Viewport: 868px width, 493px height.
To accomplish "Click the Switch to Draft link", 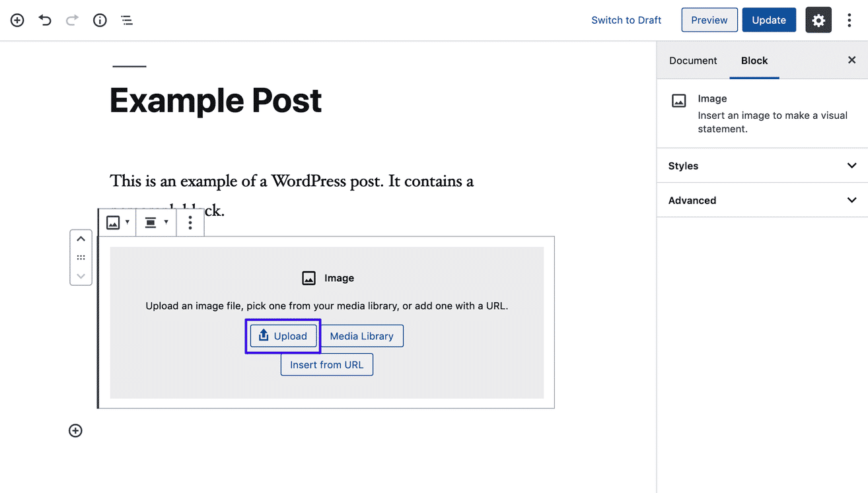I will point(626,20).
